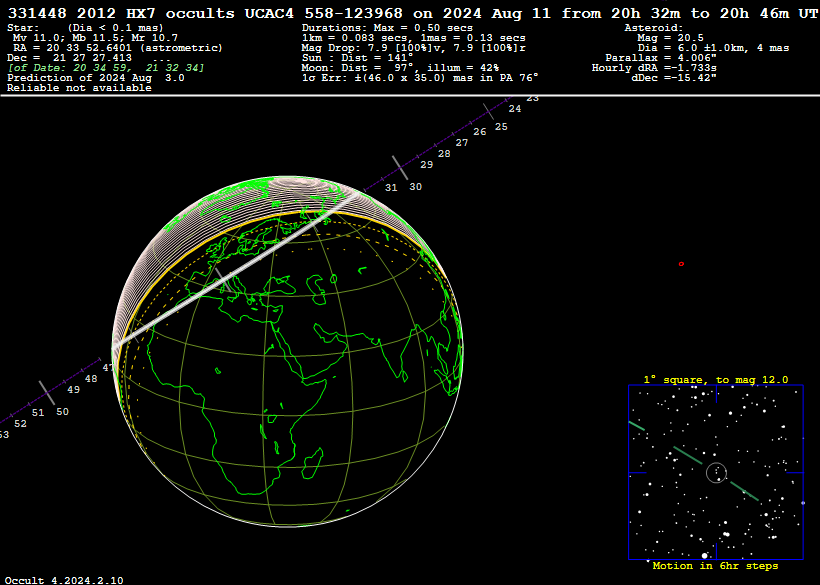Click the minute label '51' on the path
Viewport: 820px width, 585px height.
(x=38, y=412)
